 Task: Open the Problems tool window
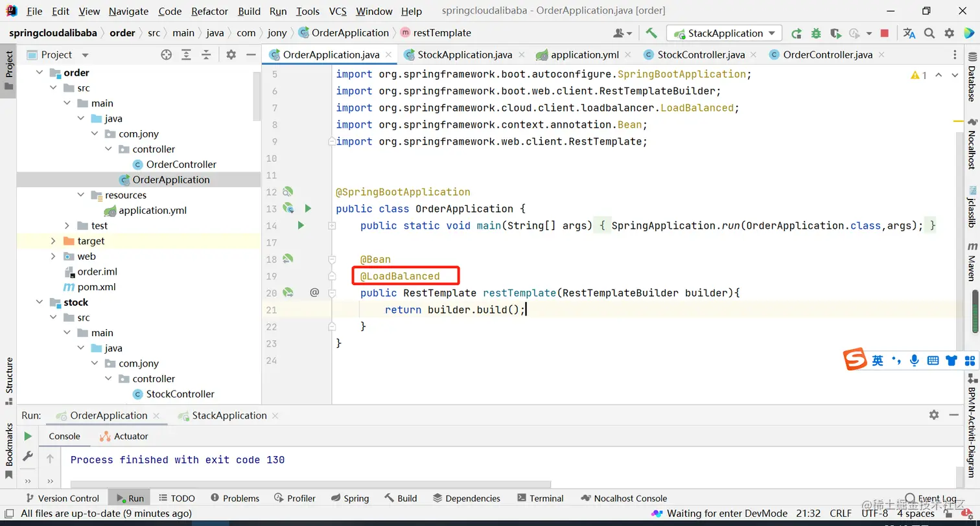coord(235,498)
